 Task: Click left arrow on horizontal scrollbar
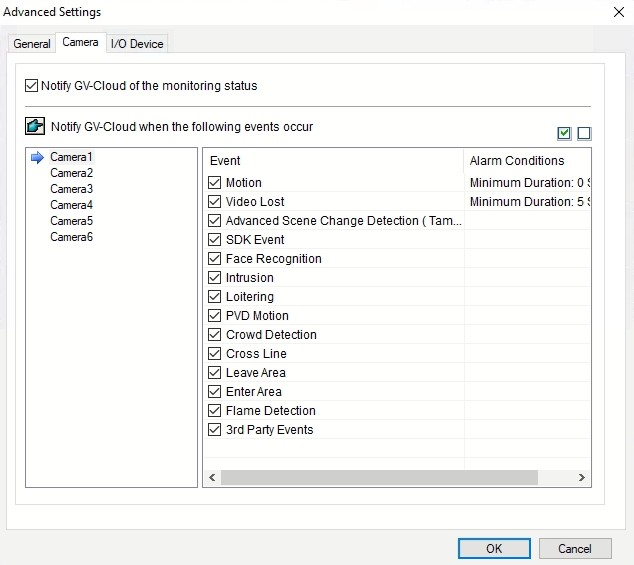(x=212, y=478)
